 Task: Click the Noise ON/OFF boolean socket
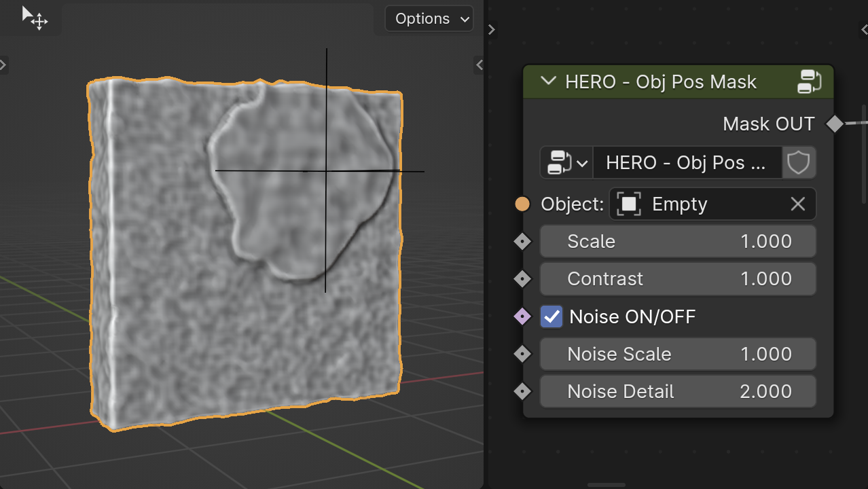[522, 316]
